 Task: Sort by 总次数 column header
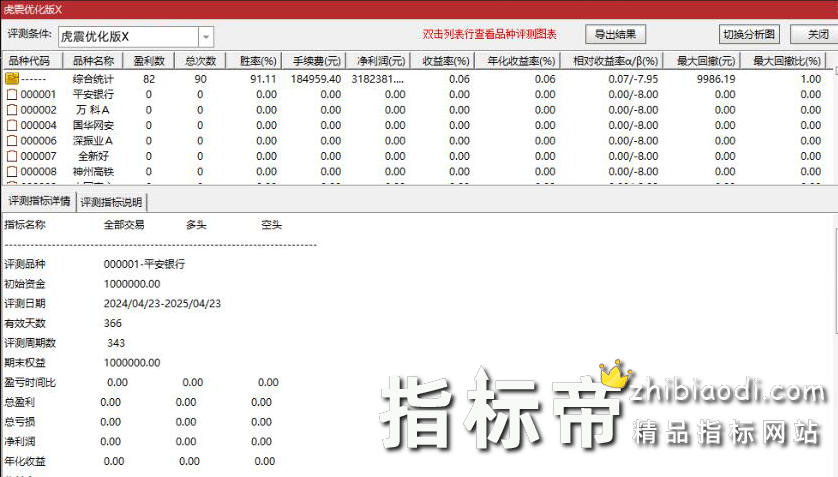coord(200,61)
